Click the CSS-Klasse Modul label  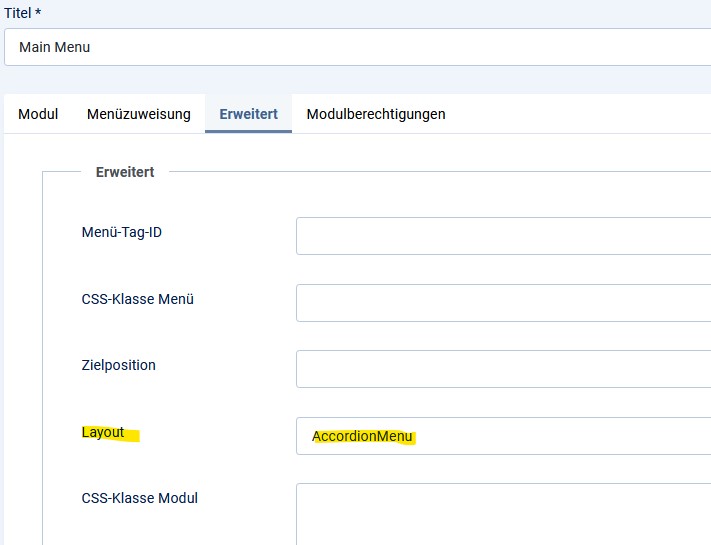coord(140,498)
